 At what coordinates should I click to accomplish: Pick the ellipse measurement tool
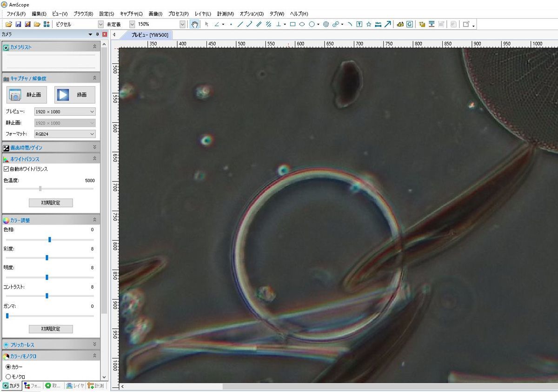point(302,24)
